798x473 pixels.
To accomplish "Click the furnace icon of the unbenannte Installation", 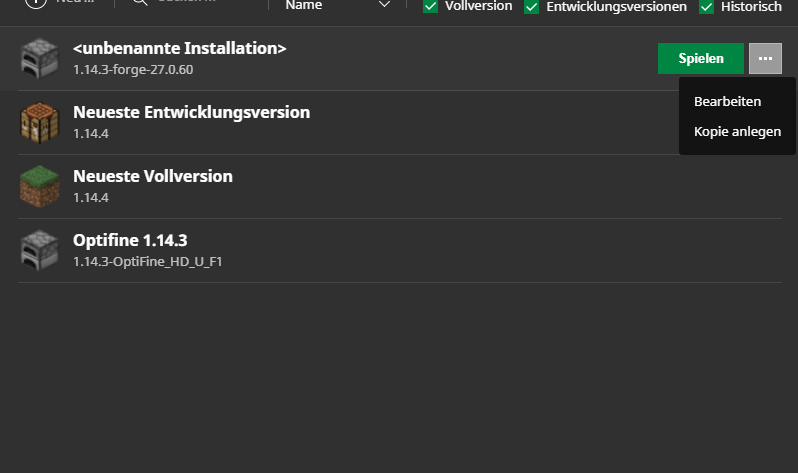I will [x=39, y=58].
